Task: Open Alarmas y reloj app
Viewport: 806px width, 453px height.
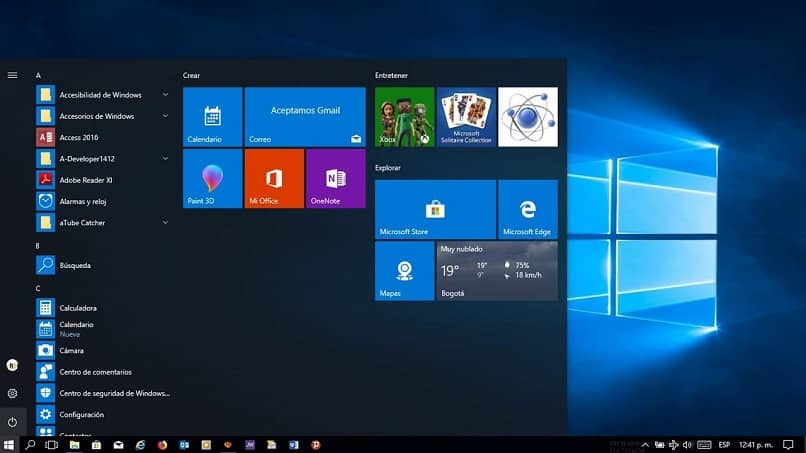Action: pyautogui.click(x=103, y=201)
